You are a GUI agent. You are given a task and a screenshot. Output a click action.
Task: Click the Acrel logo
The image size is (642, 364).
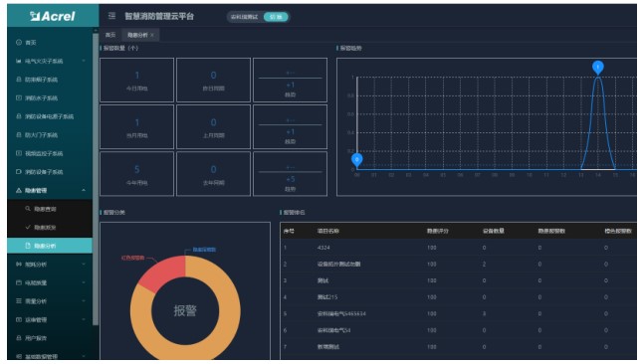tap(53, 16)
